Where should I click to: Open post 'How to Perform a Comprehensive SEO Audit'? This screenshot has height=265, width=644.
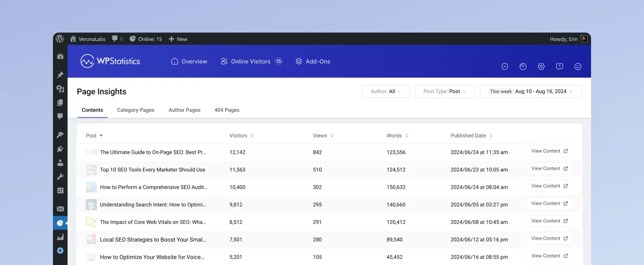click(154, 187)
